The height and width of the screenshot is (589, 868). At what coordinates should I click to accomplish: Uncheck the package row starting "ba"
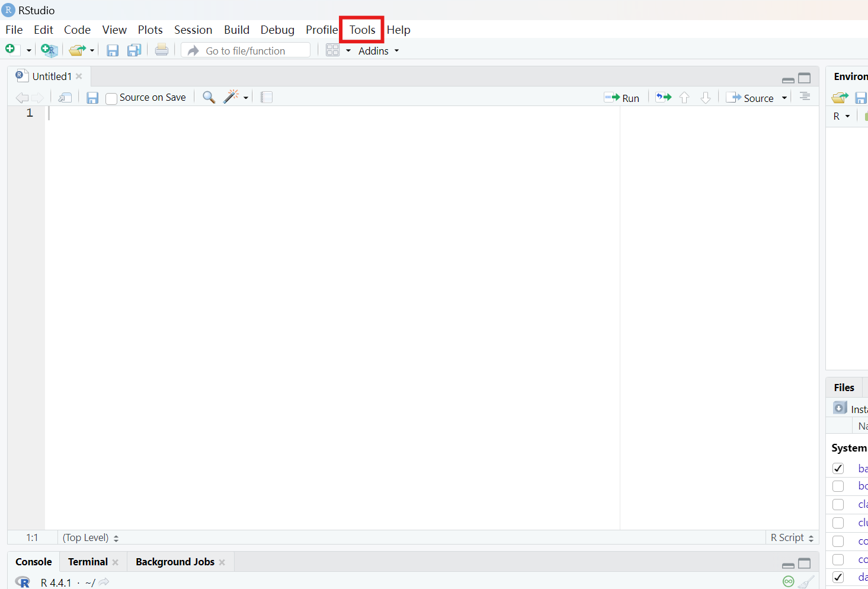coord(838,468)
